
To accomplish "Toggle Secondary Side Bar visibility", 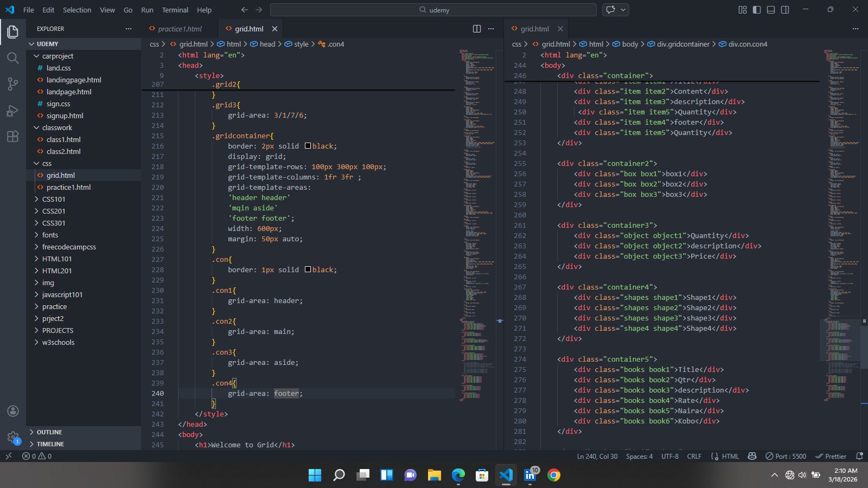I will point(785,10).
